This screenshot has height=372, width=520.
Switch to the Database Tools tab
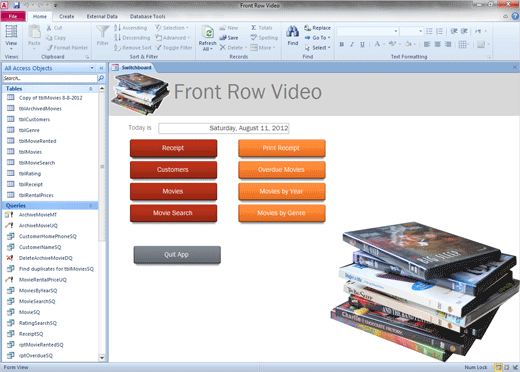147,16
